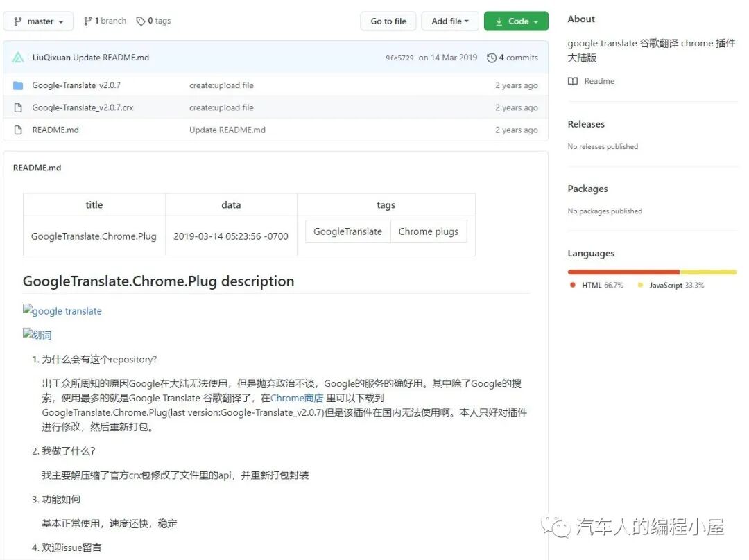Open Update README.md commit in README row
The height and width of the screenshot is (560, 749).
[227, 130]
